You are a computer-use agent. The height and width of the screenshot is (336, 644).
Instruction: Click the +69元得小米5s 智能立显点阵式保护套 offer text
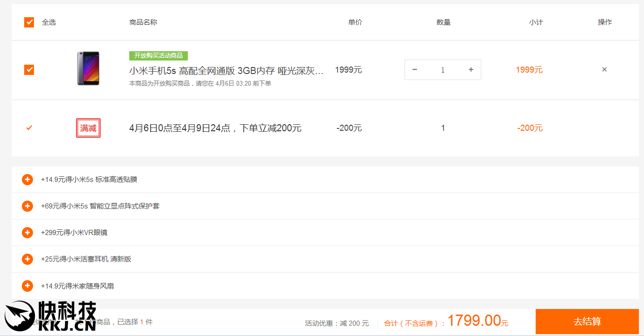point(100,206)
